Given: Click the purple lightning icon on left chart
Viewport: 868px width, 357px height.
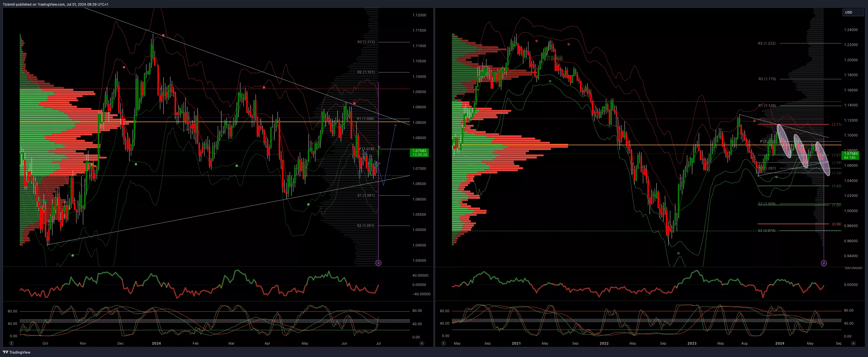Looking at the screenshot, I should click(378, 263).
